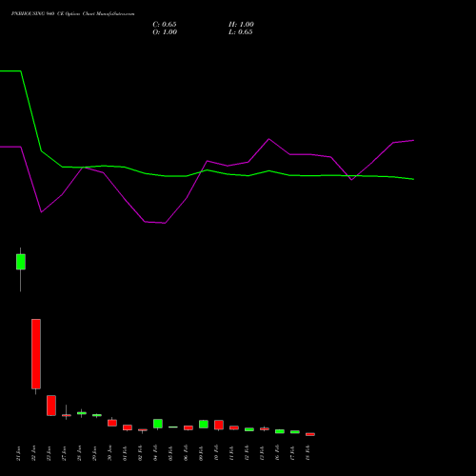The image size is (476, 476).
Task: Click the green candlestick for 04 Feb
Action: pyautogui.click(x=158, y=424)
